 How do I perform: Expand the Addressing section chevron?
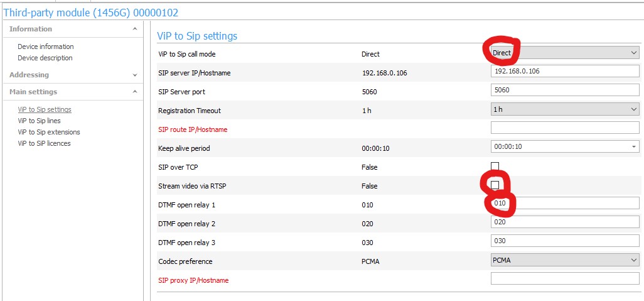click(x=134, y=75)
